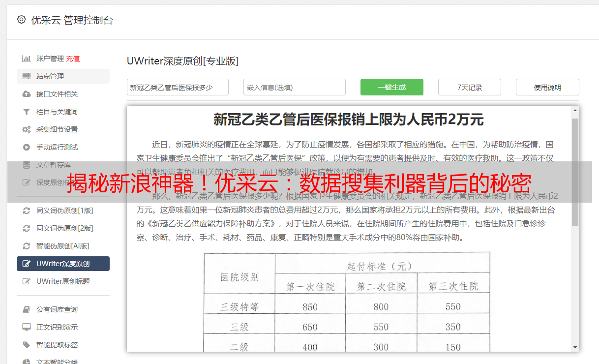Click the value 150 in the 二级 row
This screenshot has height=364, width=599.
(453, 347)
